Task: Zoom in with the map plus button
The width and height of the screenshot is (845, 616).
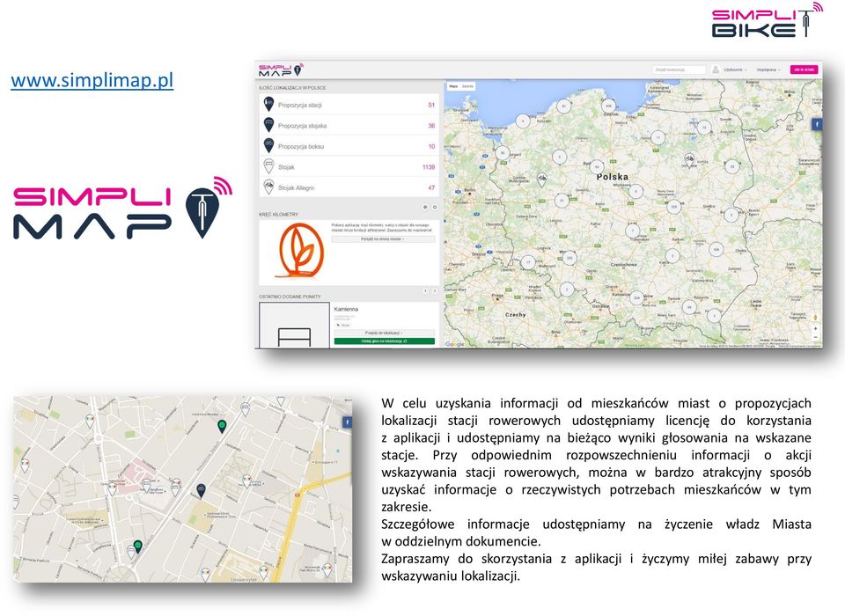Action: 815,328
